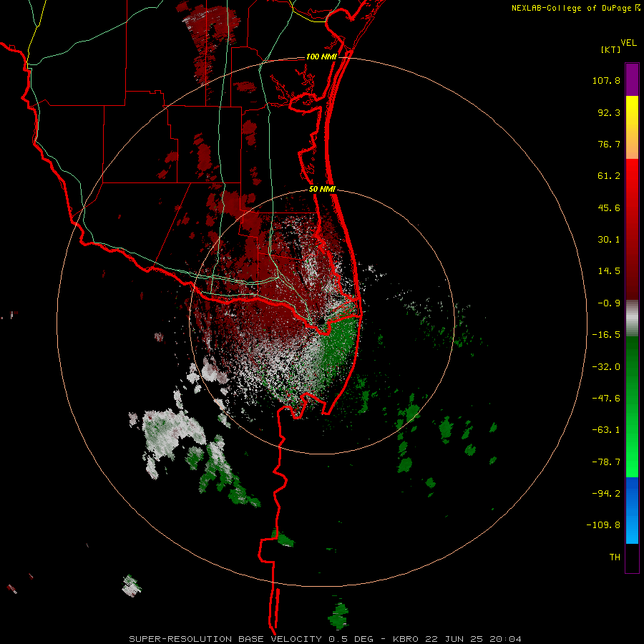
Task: Click the "TH" legend label
Action: click(x=615, y=557)
